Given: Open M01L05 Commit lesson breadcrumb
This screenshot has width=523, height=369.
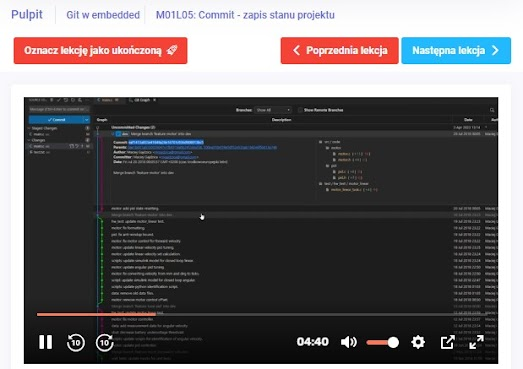Looking at the screenshot, I should pyautogui.click(x=245, y=15).
